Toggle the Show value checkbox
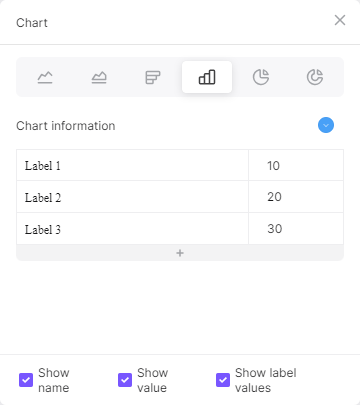Image resolution: width=360 pixels, height=405 pixels. 125,380
